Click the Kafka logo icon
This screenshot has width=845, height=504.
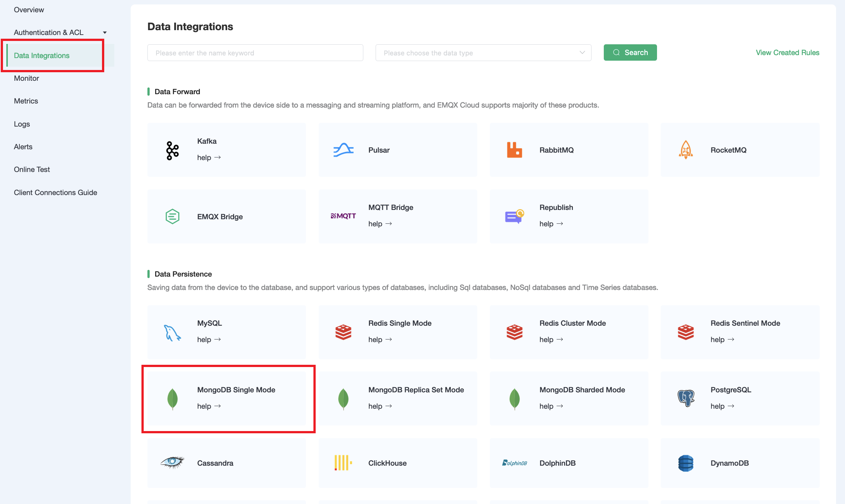[x=172, y=150]
